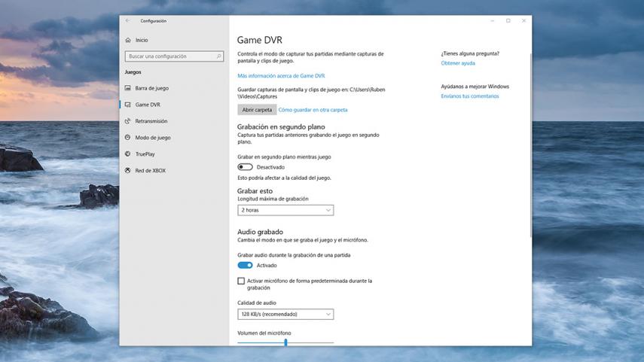644x362 pixels.
Task: Click the Game DVR page heading
Action: (260, 40)
